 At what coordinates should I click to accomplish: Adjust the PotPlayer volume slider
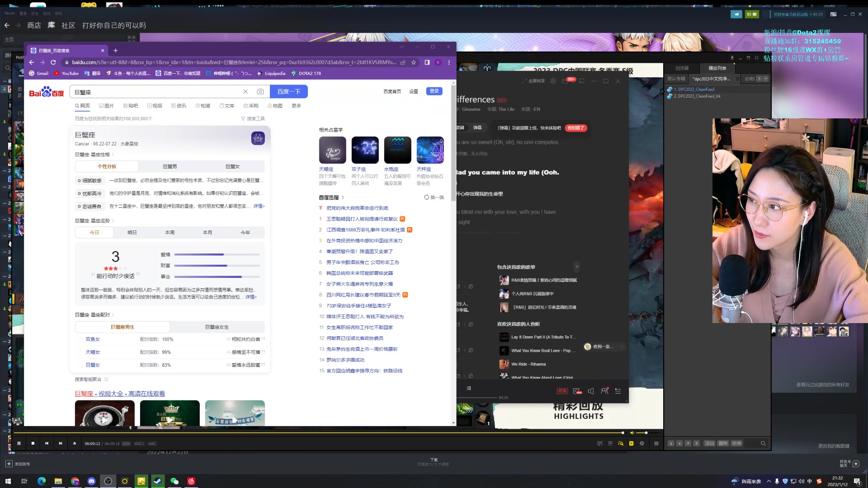coord(649,433)
